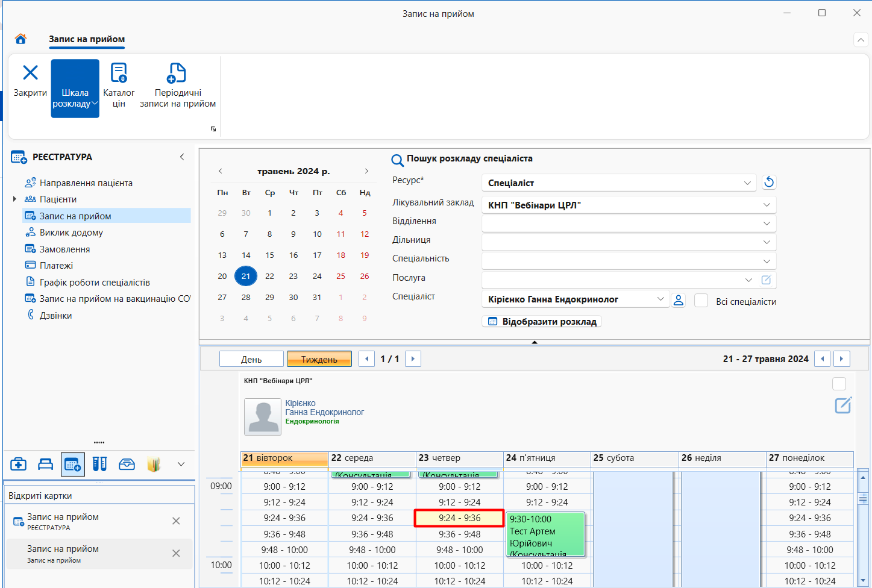Click the first-aid kit module icon
Screen dimensions: 872x588
pyautogui.click(x=19, y=464)
